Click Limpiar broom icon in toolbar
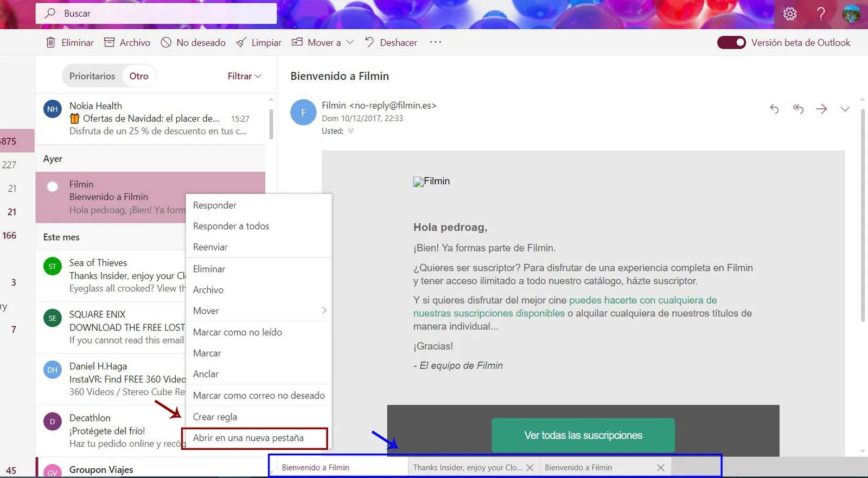This screenshot has height=478, width=868. 241,42
